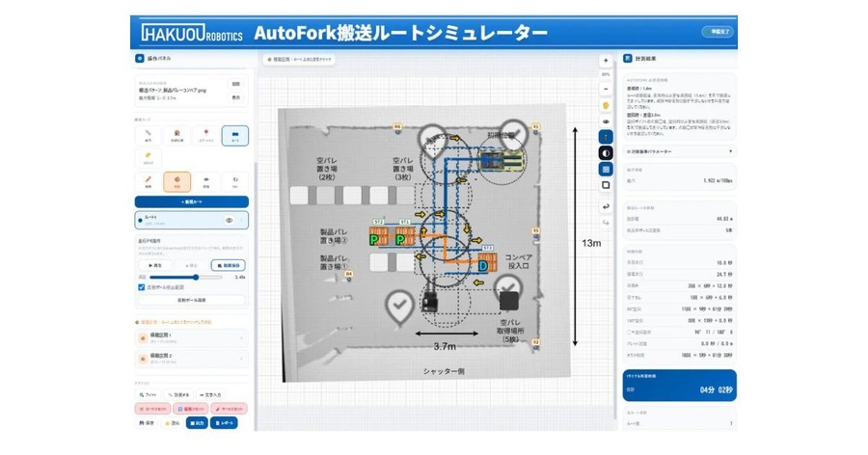Expand the ルート1 entry chevron

tap(241, 221)
